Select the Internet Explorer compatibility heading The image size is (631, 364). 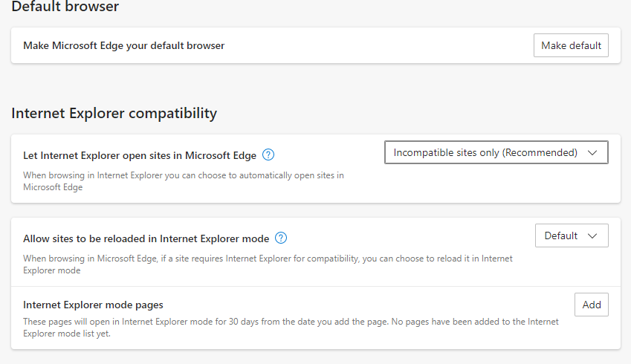pos(114,114)
